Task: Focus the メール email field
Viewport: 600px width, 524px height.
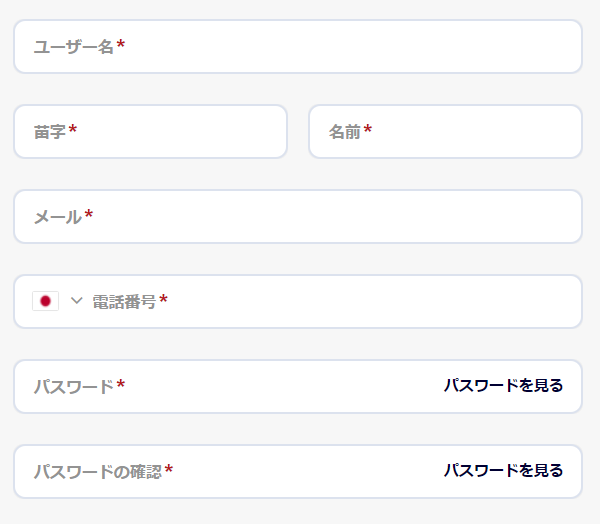Action: click(298, 216)
